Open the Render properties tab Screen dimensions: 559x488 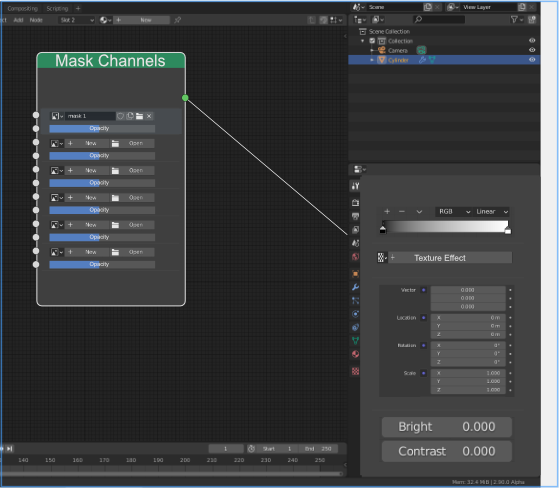pos(355,202)
